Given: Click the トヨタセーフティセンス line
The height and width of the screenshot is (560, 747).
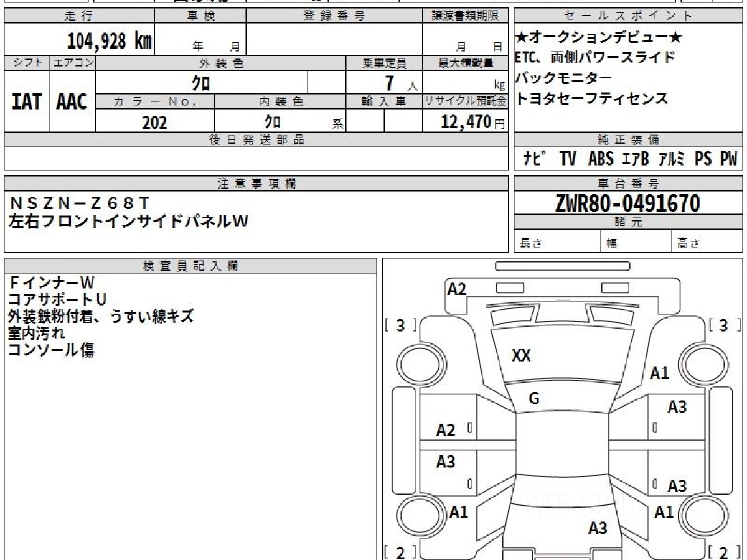Looking at the screenshot, I should pyautogui.click(x=592, y=98).
